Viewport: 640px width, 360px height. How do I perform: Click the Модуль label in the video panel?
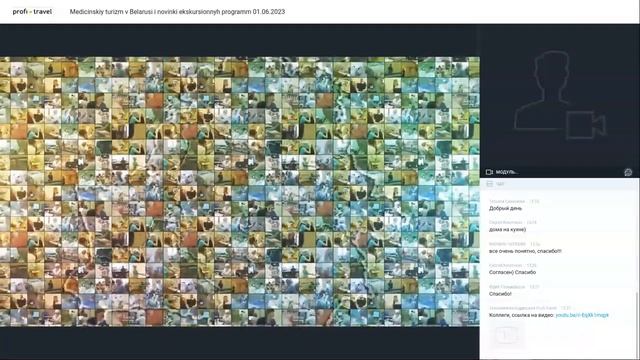pos(507,172)
